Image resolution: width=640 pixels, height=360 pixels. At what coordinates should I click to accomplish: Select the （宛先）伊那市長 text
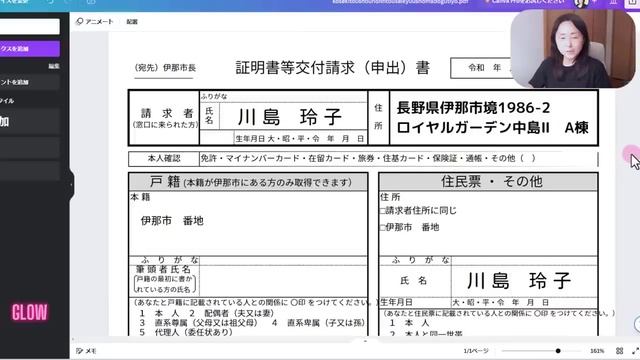point(165,68)
